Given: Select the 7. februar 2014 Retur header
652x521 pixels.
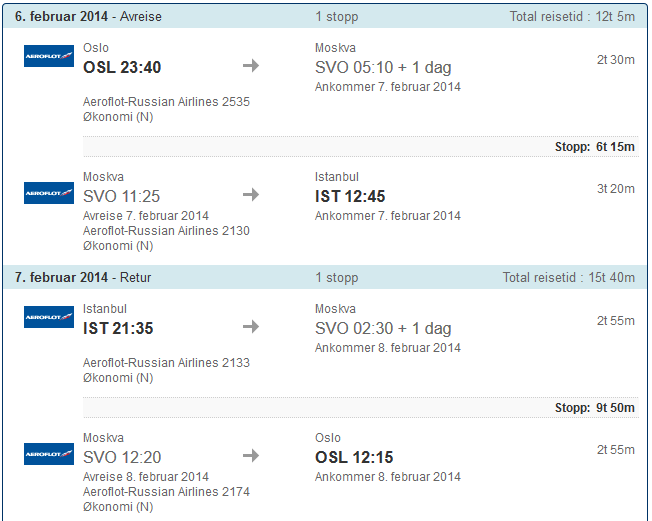Looking at the screenshot, I should point(83,277).
